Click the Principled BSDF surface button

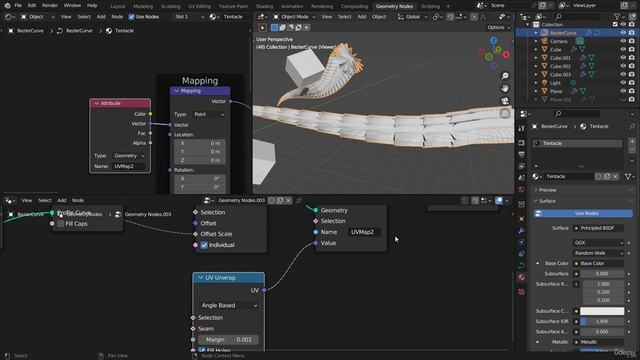(599, 228)
